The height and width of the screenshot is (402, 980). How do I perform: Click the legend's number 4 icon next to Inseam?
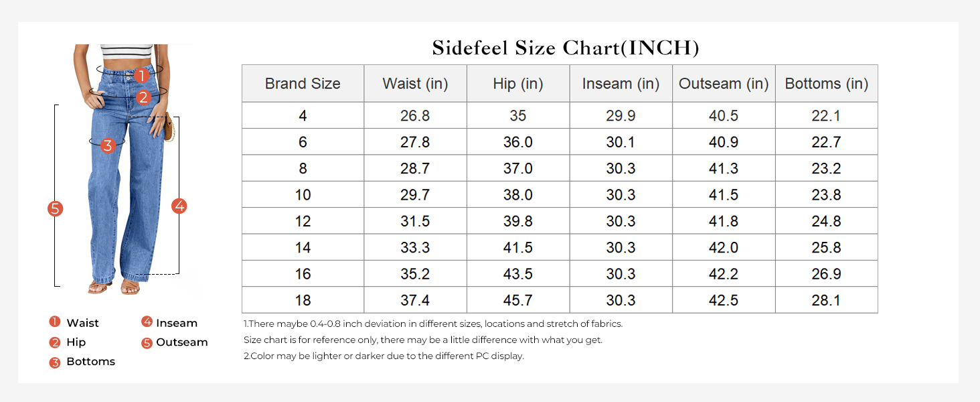147,322
